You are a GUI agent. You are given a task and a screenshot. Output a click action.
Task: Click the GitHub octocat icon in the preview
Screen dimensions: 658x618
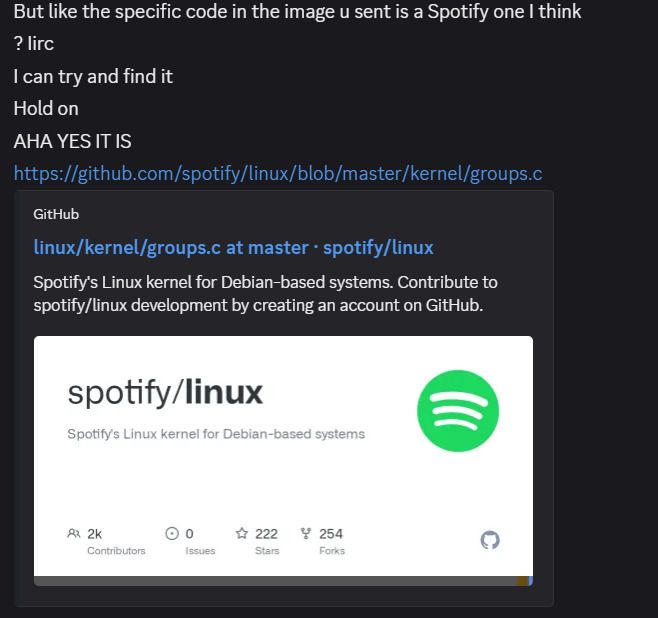tap(490, 540)
